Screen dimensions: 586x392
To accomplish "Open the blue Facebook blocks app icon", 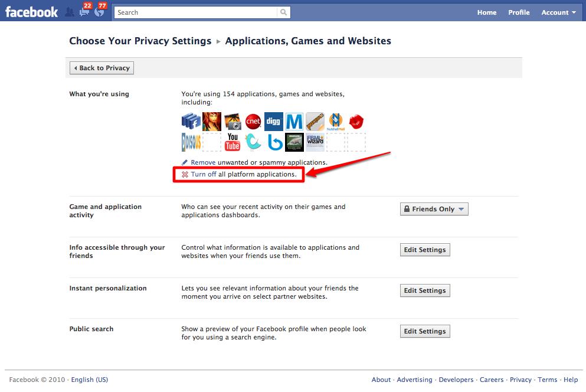I will (x=191, y=122).
